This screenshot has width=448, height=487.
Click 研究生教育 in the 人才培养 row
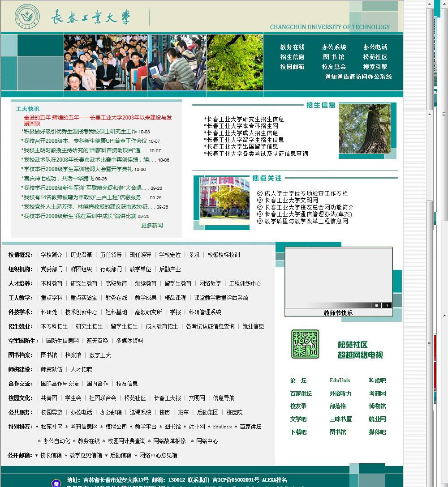(84, 283)
